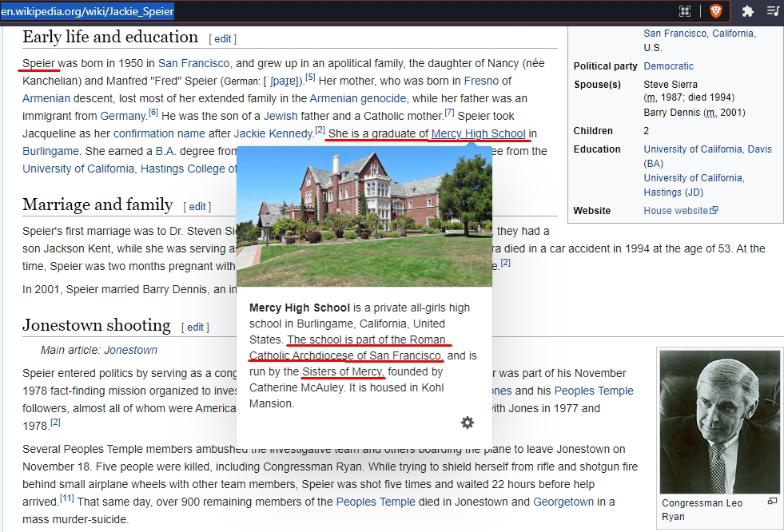
Task: Click the Peoples Temple link before 'died in Jonestown'
Action: [376, 502]
